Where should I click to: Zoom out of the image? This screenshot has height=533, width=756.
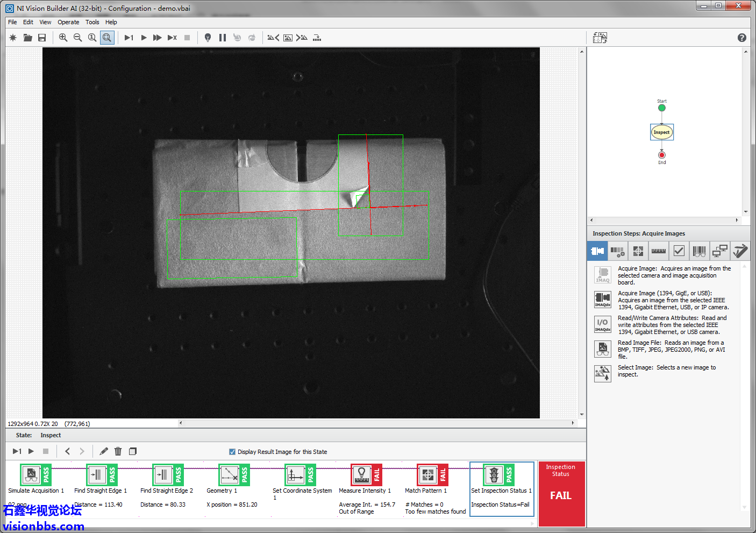coord(77,38)
